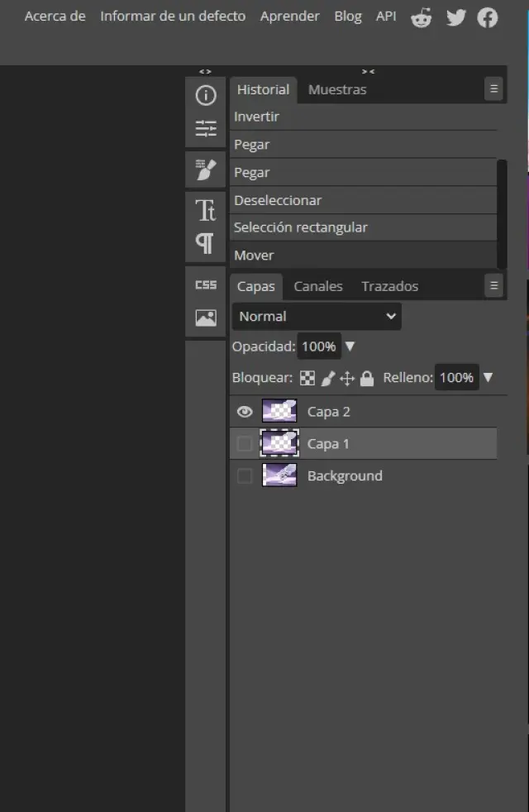Screen dimensions: 529x812
Task: Show the Capa 1 layer
Action: click(x=245, y=444)
